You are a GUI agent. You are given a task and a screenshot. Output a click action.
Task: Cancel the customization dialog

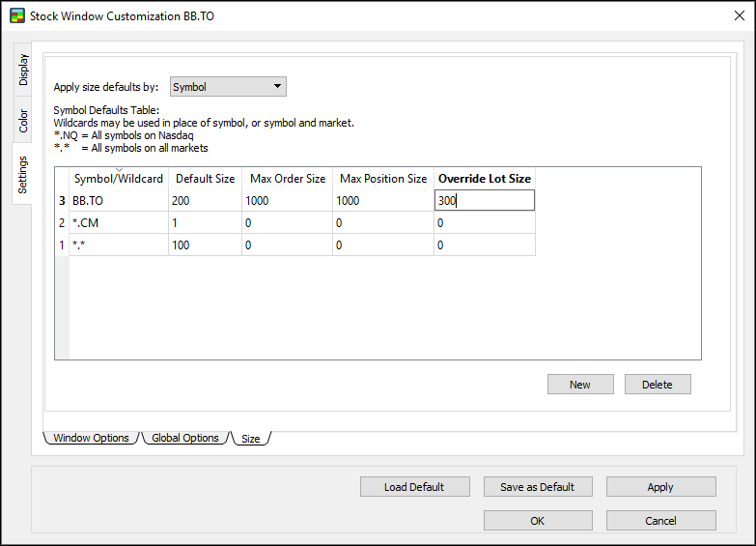[660, 521]
